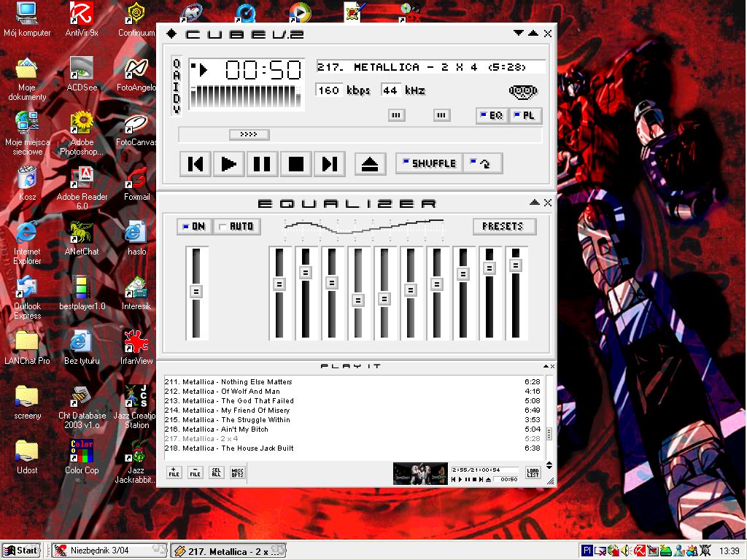Open the MISC OPTS playlist menu
747x560 pixels.
[x=237, y=472]
